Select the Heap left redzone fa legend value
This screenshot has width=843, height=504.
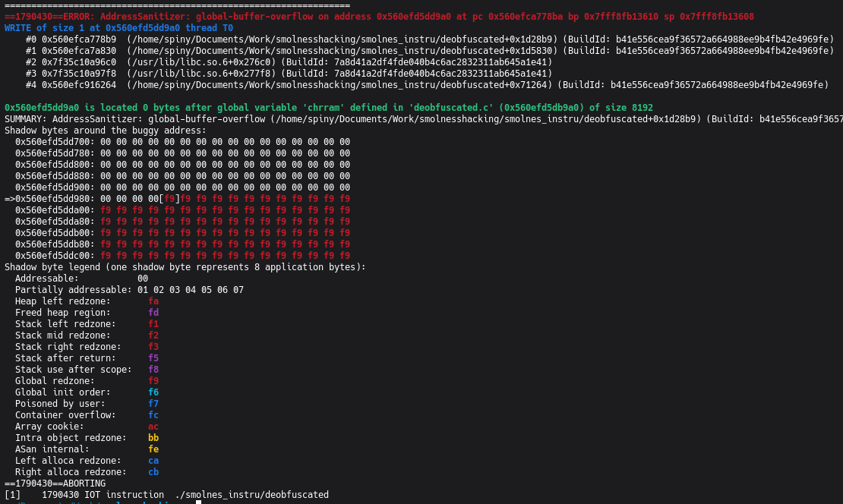pyautogui.click(x=153, y=301)
